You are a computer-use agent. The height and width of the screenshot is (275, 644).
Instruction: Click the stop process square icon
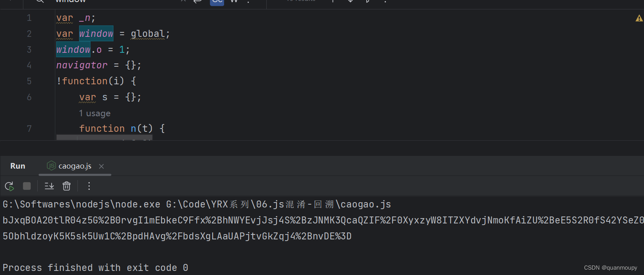[x=27, y=186]
